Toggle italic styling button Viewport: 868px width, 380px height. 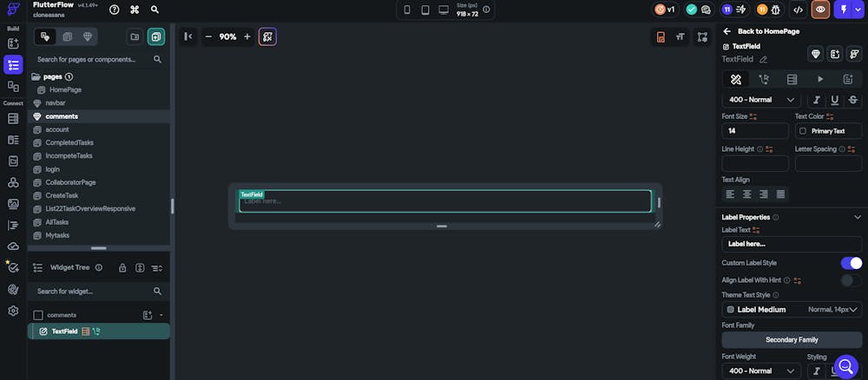[816, 100]
